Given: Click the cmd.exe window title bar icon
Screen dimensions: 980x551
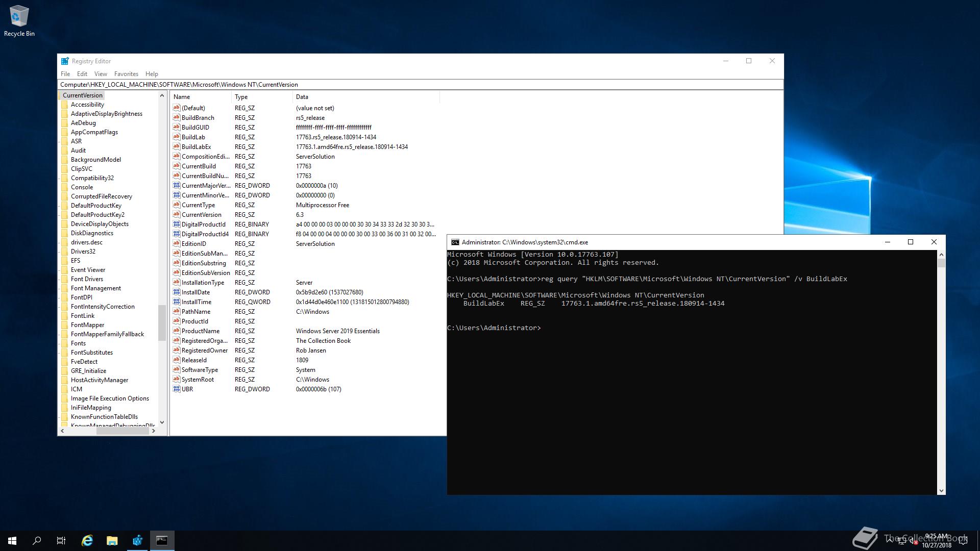Looking at the screenshot, I should 455,242.
